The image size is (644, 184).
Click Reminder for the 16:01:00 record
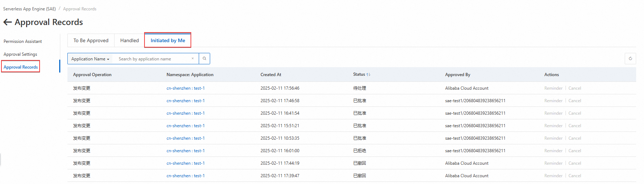pyautogui.click(x=553, y=151)
